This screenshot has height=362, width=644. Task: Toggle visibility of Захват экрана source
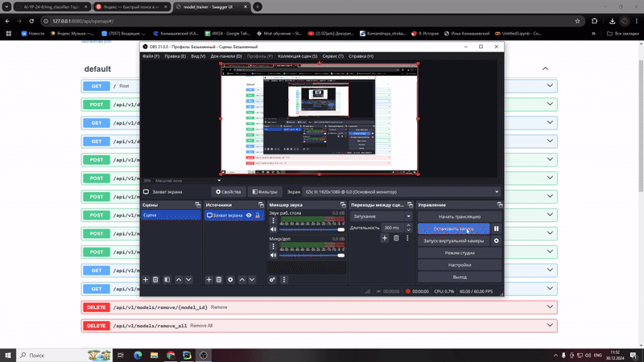(x=249, y=216)
